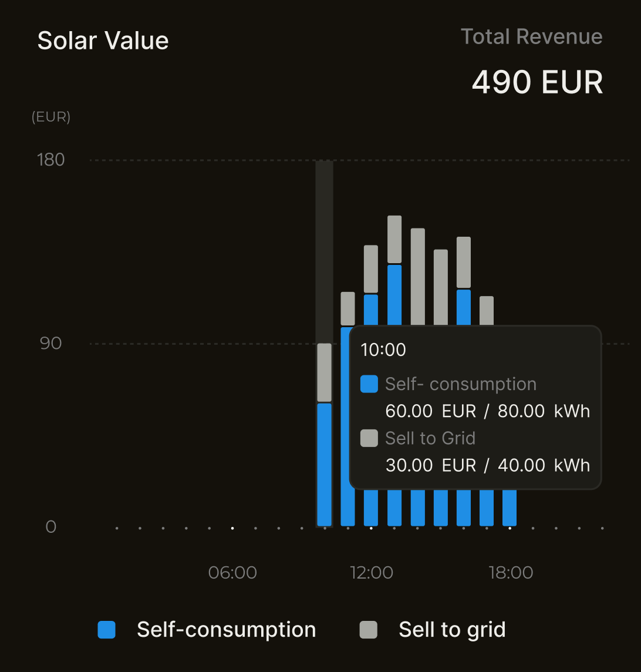Select the blue segment of the 10:00 bar
641x672 pixels.
pyautogui.click(x=324, y=464)
